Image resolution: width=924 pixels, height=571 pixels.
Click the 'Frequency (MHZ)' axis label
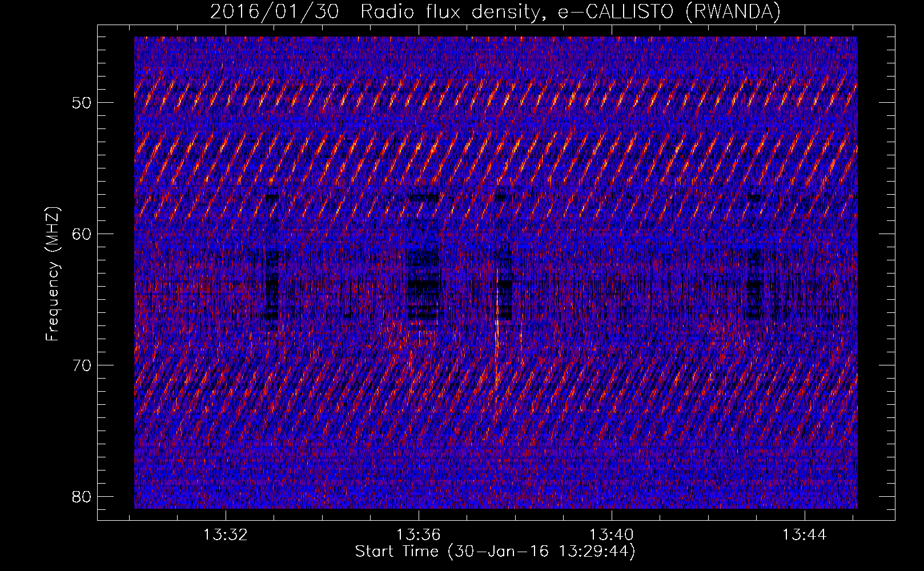(x=53, y=274)
